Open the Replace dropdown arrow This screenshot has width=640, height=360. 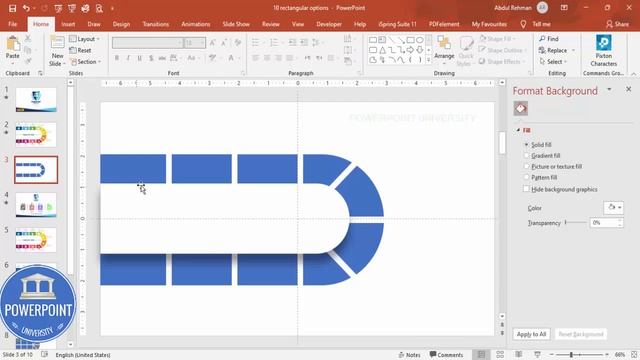tap(573, 50)
